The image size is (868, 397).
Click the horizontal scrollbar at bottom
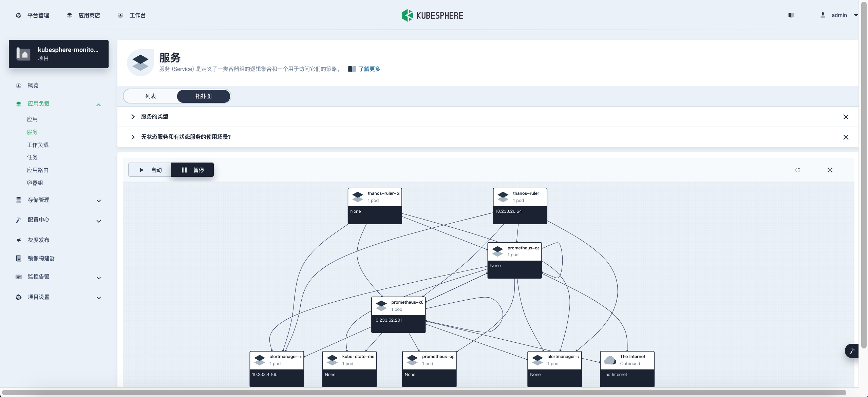[424, 393]
